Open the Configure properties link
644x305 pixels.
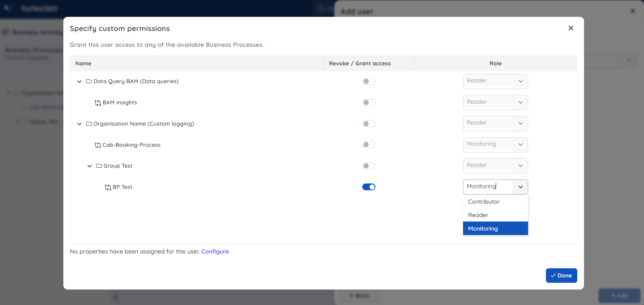[215, 251]
